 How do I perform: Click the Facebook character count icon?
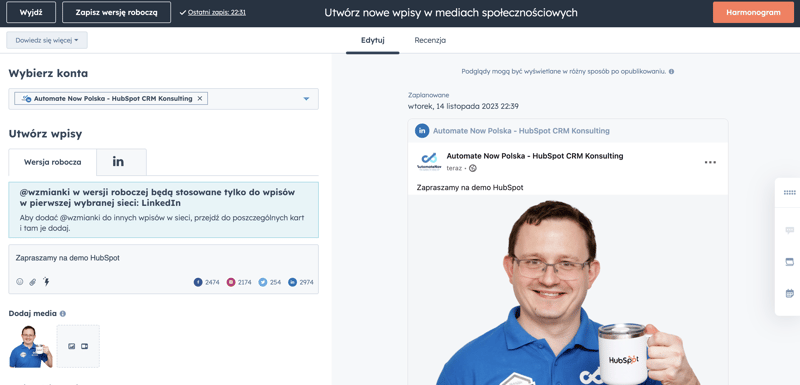pos(198,282)
